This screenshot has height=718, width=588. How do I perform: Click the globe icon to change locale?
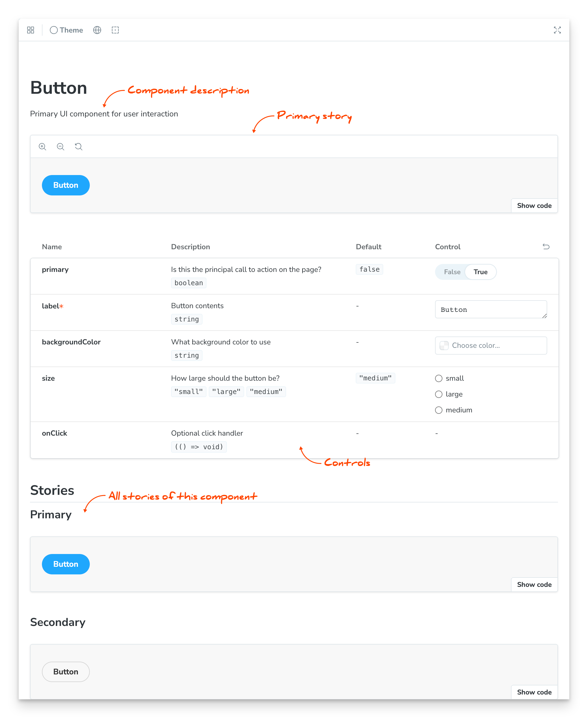click(97, 30)
